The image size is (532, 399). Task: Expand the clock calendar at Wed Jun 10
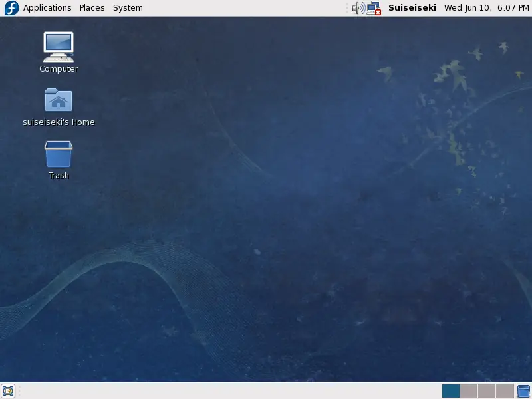(487, 8)
